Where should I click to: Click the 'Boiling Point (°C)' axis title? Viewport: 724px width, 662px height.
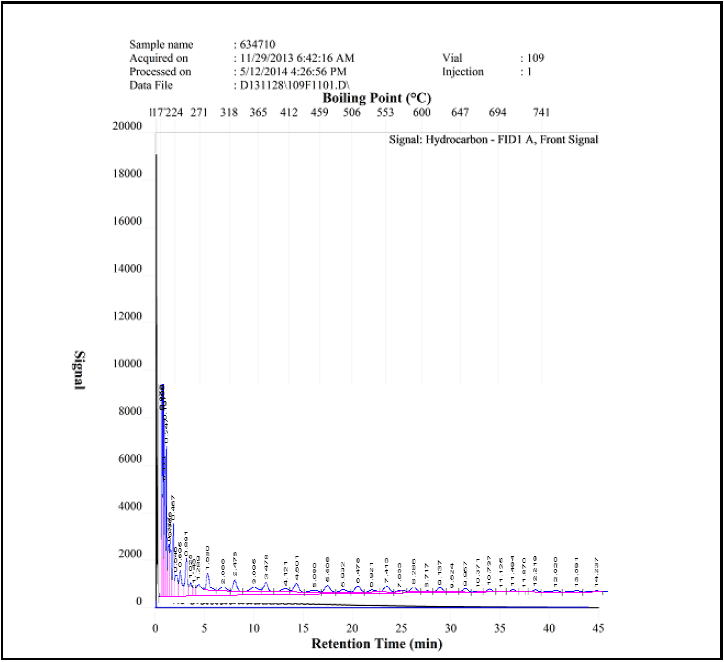coord(377,98)
